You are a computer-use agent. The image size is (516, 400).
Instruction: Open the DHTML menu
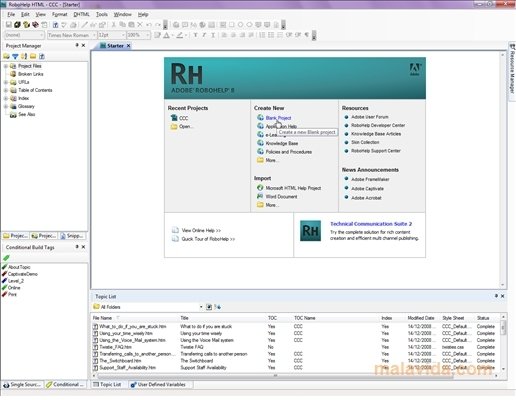tap(81, 14)
